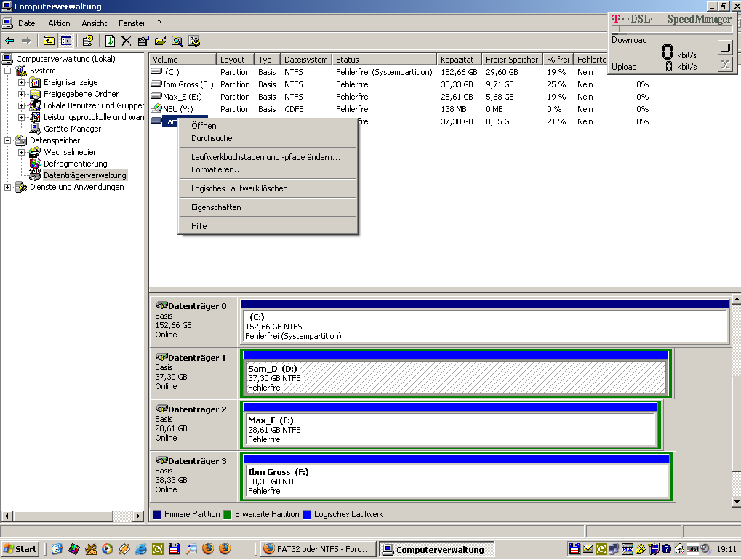Click the Delete X icon in the toolbar

pyautogui.click(x=126, y=41)
